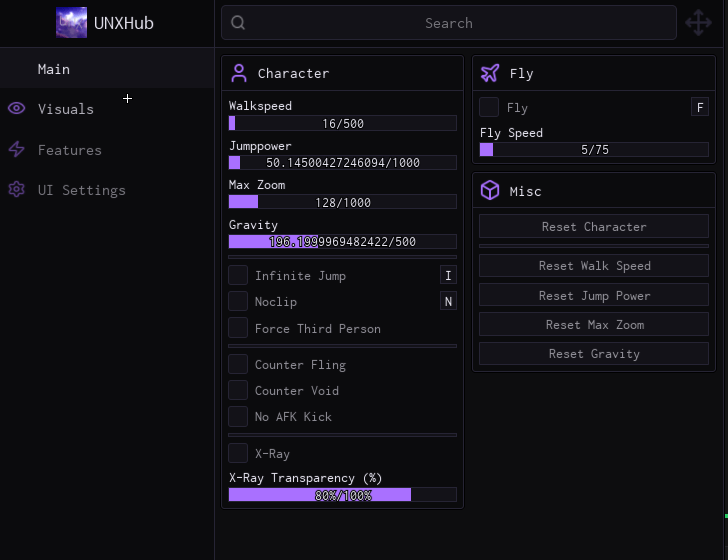Click the Gravity label
This screenshot has height=560, width=728.
[253, 225]
